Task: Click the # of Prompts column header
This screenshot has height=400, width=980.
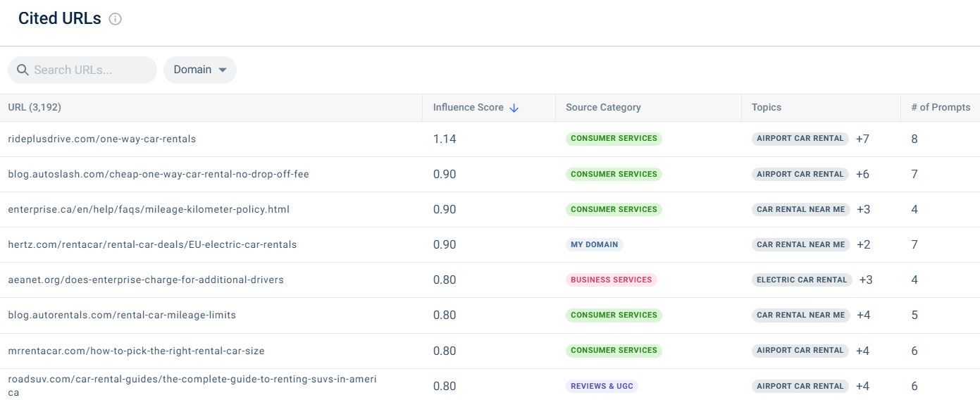Action: (x=941, y=108)
